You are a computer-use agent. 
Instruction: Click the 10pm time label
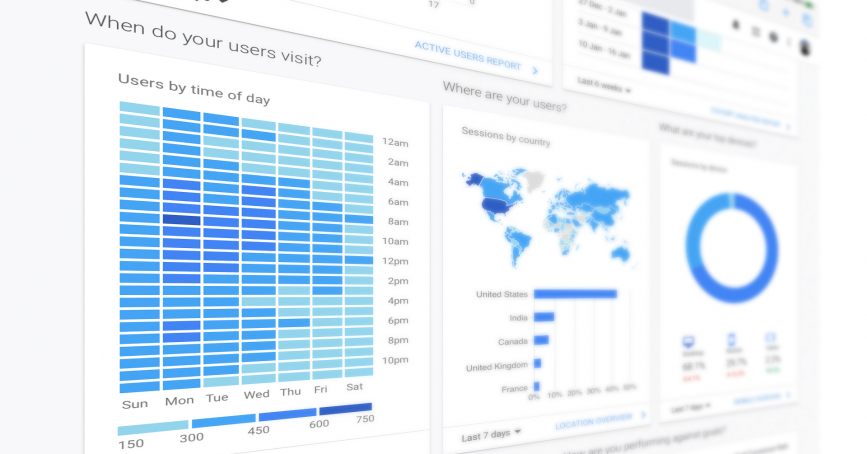(x=395, y=360)
